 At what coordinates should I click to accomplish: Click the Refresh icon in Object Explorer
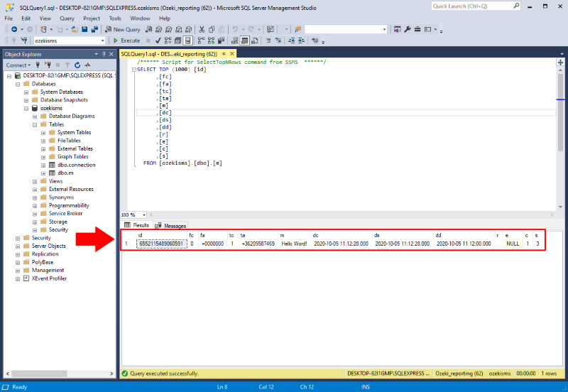point(77,65)
